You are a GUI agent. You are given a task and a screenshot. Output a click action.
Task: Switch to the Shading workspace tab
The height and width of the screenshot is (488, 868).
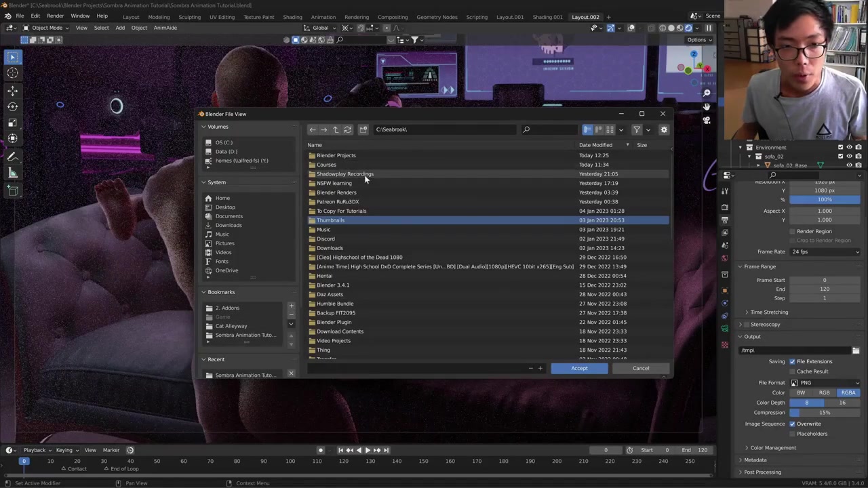pyautogui.click(x=292, y=17)
